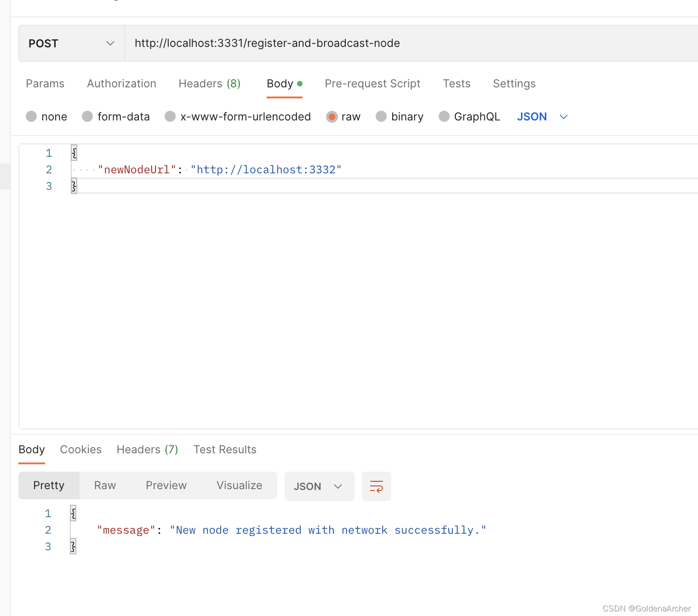Screen dimensions: 698x616
Task: Toggle word wrap in response viewer
Action: pyautogui.click(x=376, y=486)
